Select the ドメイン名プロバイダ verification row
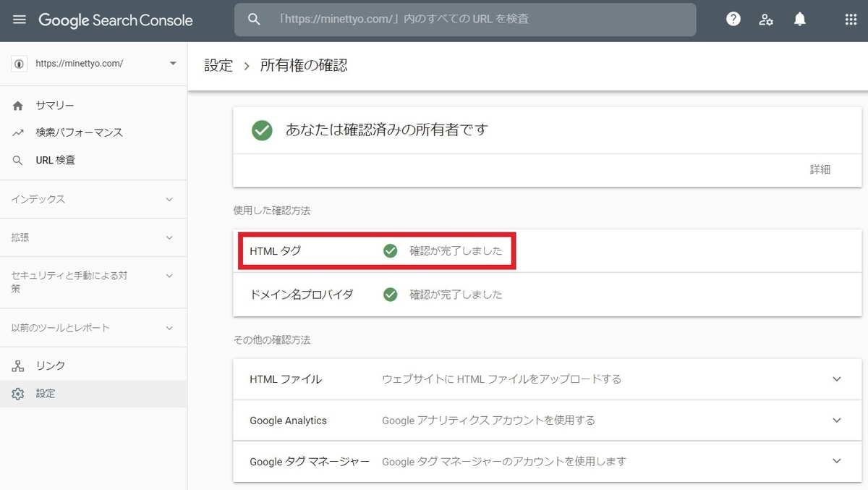Image resolution: width=868 pixels, height=490 pixels. pos(547,295)
